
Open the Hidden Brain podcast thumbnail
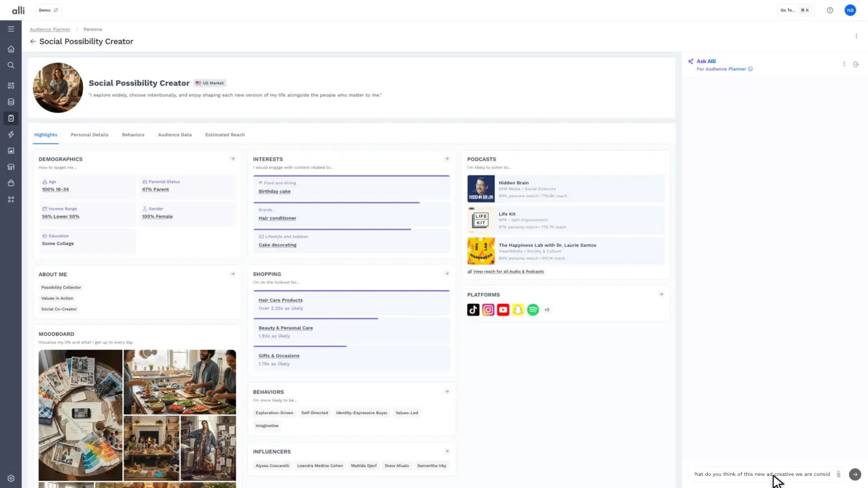click(481, 188)
